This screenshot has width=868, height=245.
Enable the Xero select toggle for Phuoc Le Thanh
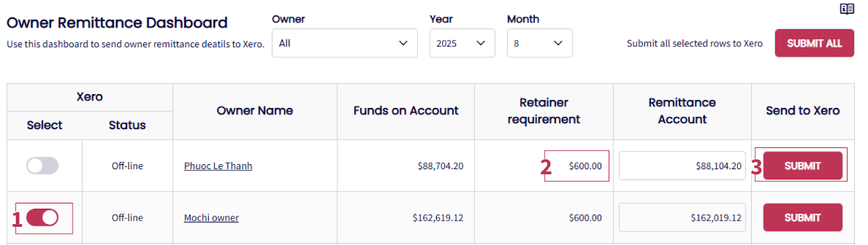coord(42,166)
